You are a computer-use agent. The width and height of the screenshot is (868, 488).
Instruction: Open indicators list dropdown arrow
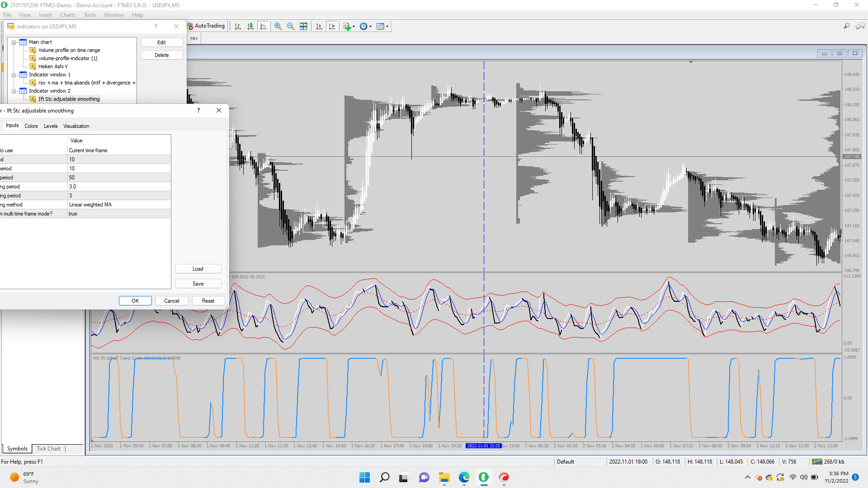tap(354, 27)
